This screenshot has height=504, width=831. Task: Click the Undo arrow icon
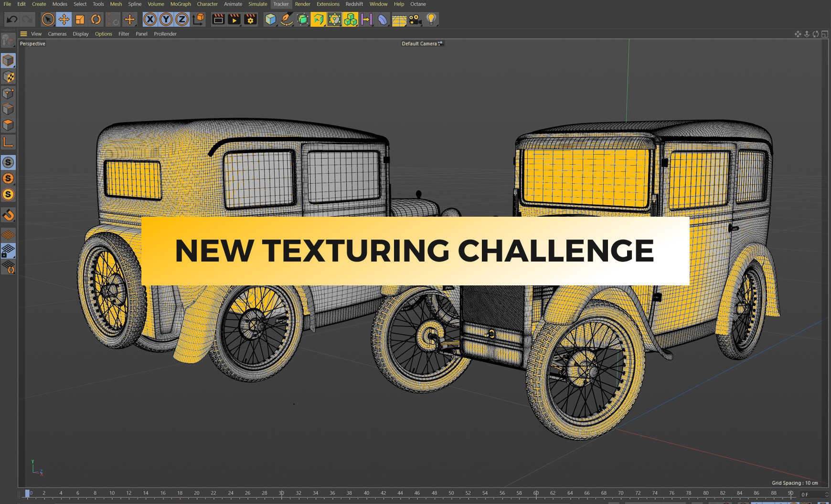click(x=12, y=20)
